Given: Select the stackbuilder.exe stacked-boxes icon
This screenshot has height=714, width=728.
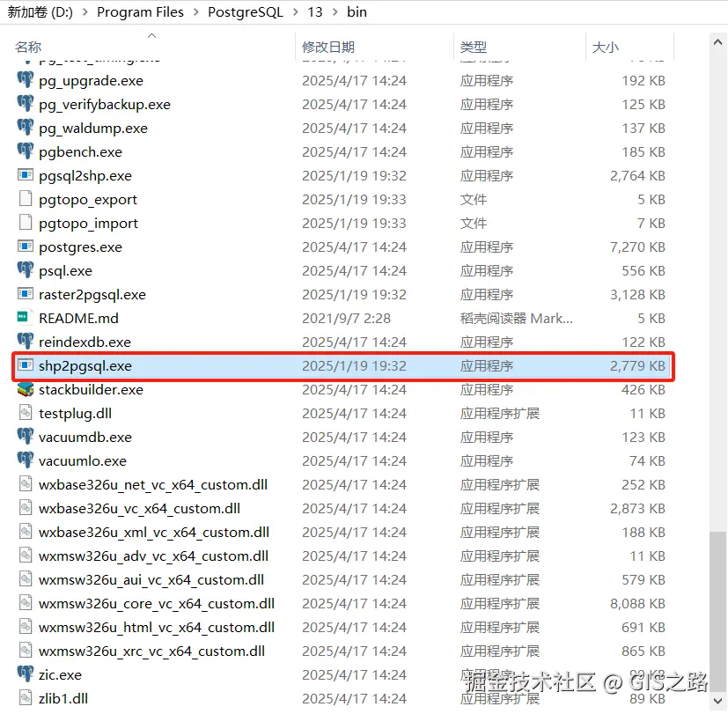Looking at the screenshot, I should tap(26, 389).
